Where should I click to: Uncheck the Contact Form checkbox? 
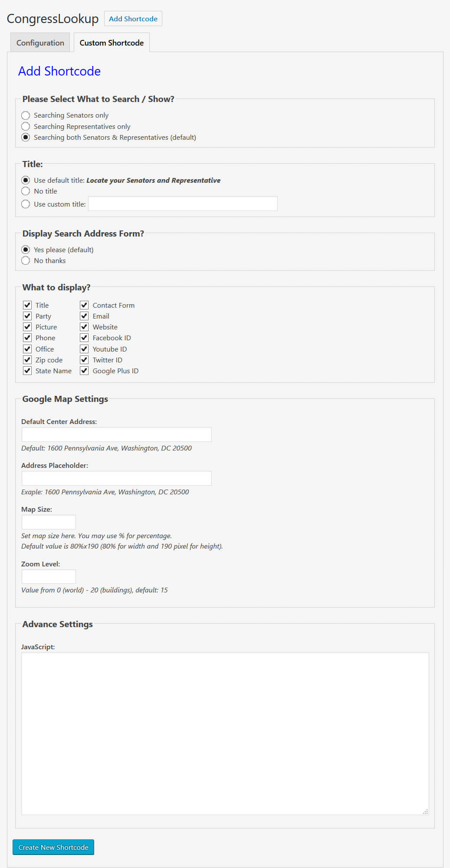coord(84,305)
